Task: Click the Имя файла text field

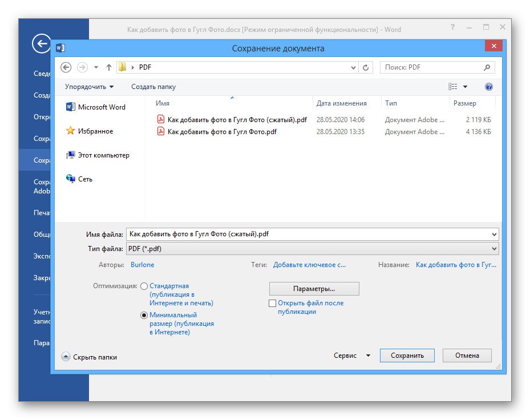Action: pyautogui.click(x=308, y=234)
